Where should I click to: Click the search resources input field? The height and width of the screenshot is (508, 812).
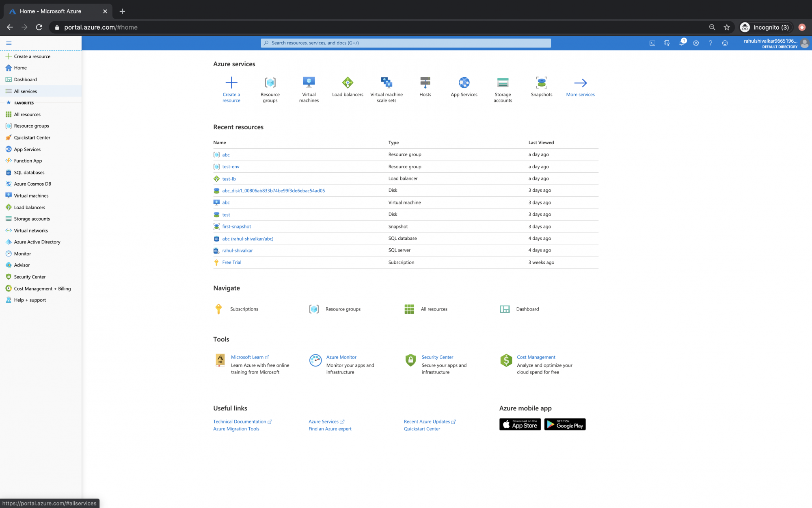click(x=406, y=43)
